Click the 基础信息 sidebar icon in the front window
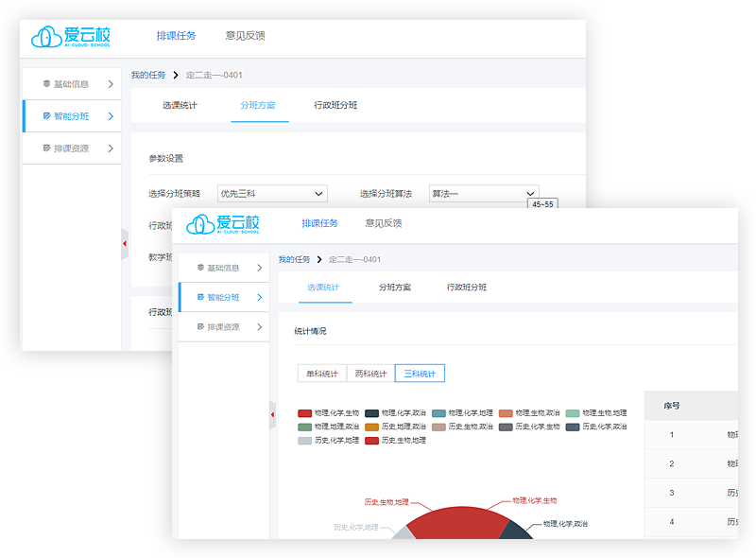 click(x=200, y=268)
